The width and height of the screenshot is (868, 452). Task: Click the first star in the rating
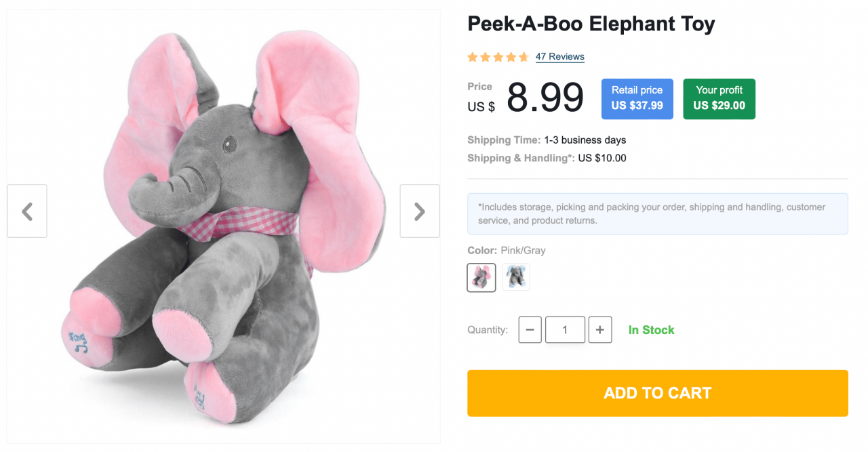471,57
